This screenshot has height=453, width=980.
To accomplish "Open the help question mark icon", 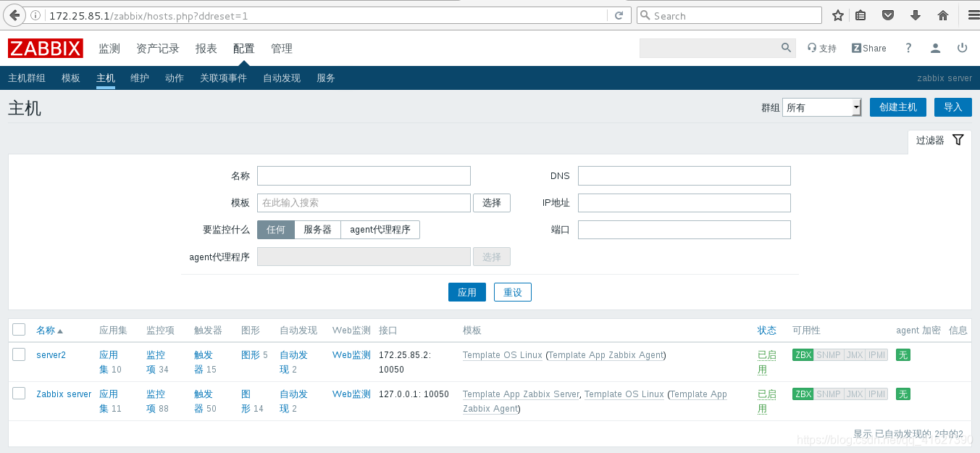I will pyautogui.click(x=908, y=48).
